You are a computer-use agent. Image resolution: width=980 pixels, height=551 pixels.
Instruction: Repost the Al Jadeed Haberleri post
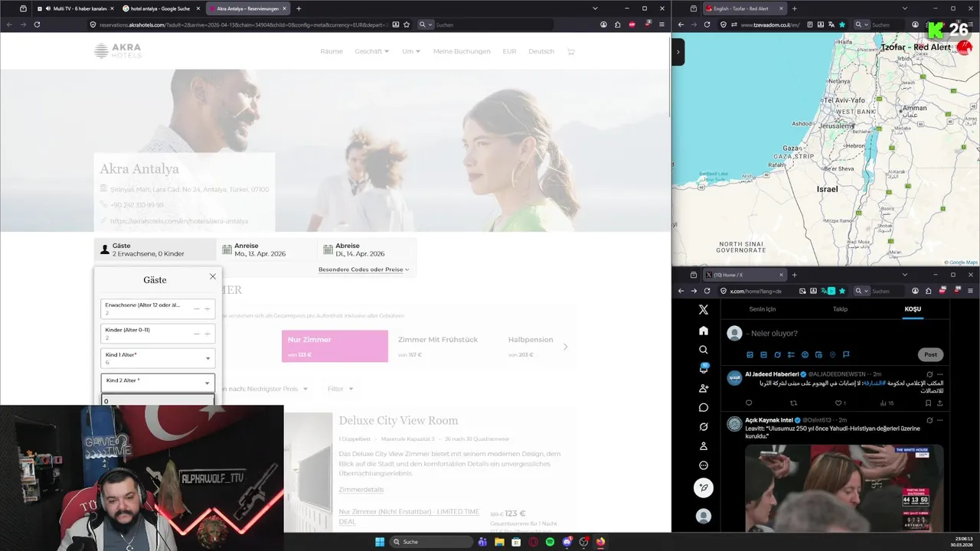pyautogui.click(x=793, y=403)
